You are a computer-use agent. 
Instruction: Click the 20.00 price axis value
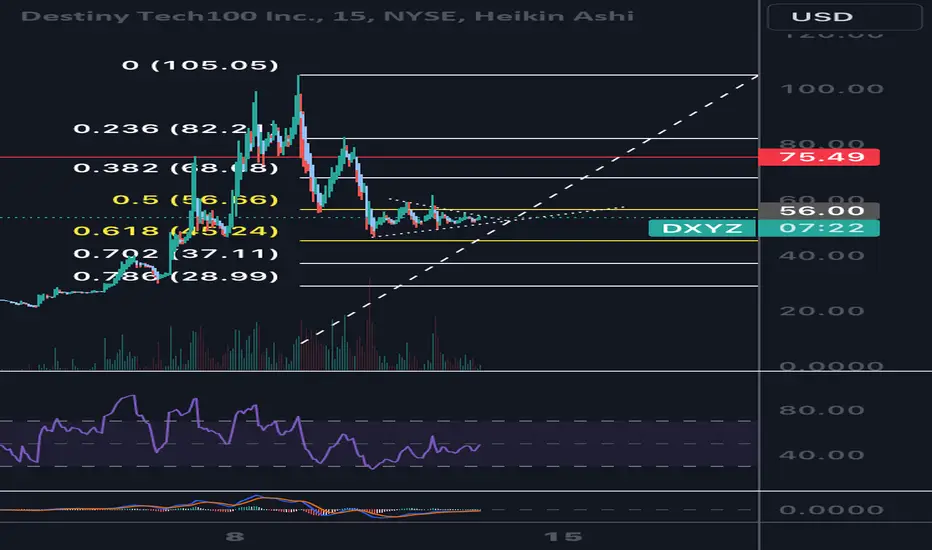point(822,311)
